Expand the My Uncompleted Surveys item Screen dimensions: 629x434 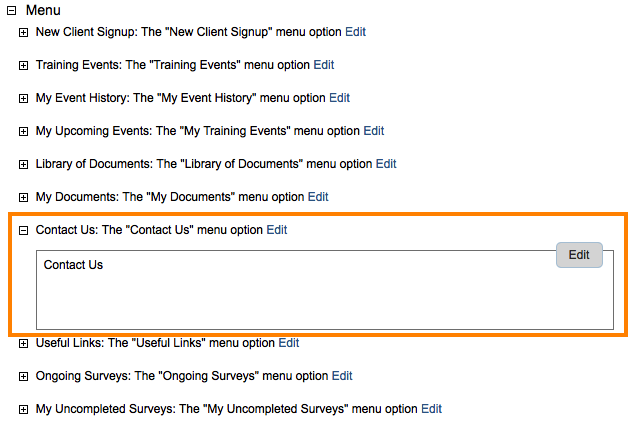23,410
